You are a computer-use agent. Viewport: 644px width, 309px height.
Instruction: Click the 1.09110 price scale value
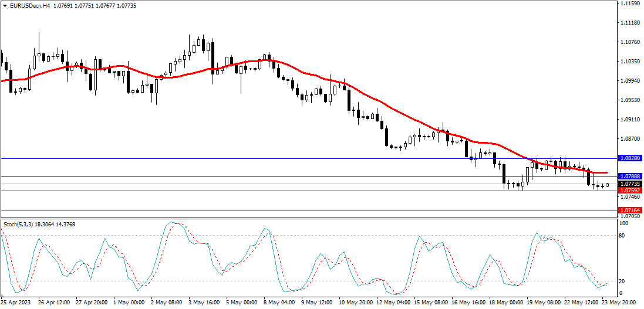click(x=631, y=120)
